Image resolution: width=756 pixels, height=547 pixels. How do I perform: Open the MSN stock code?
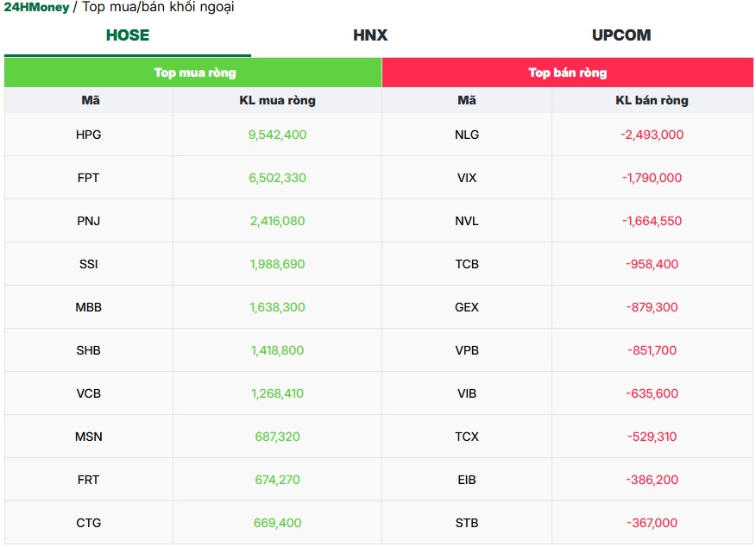(89, 437)
